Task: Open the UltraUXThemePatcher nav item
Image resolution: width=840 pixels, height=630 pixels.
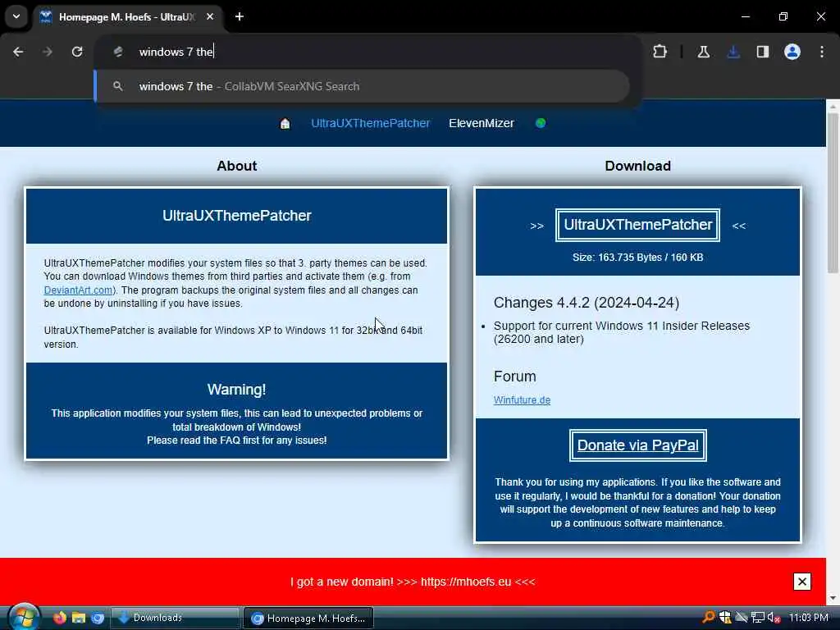Action: [370, 123]
